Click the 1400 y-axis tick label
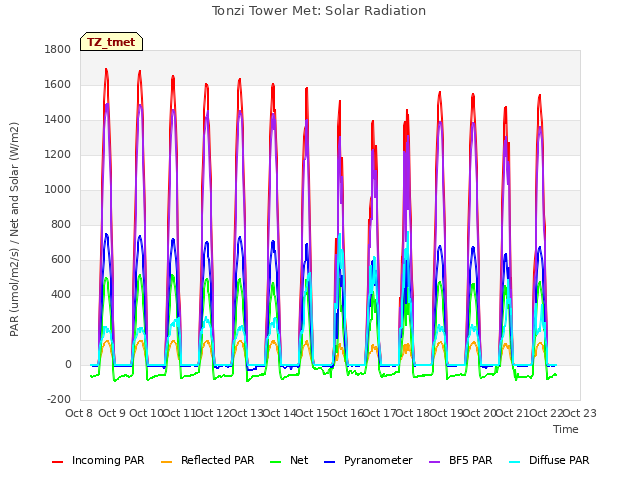Screen dimensions: 640x480 [58, 120]
